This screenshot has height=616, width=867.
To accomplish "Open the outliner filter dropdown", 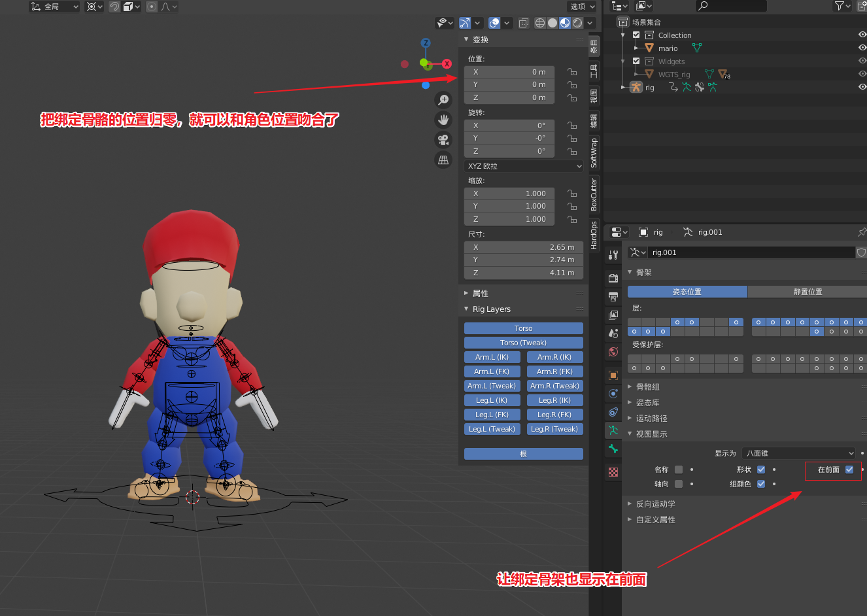I will (x=843, y=6).
